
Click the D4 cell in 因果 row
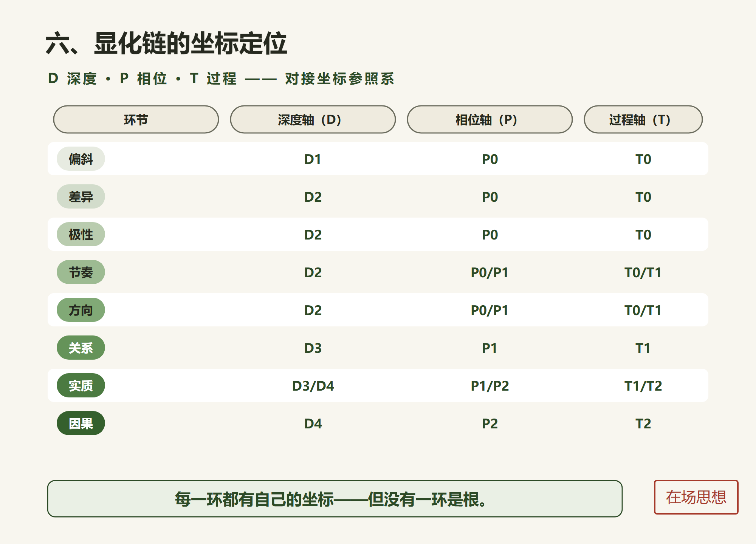(x=313, y=423)
